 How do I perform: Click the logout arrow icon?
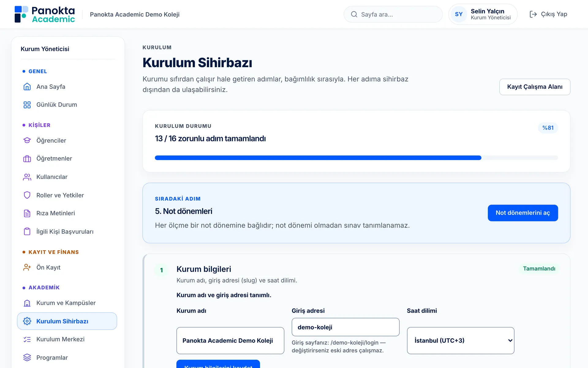pyautogui.click(x=533, y=14)
